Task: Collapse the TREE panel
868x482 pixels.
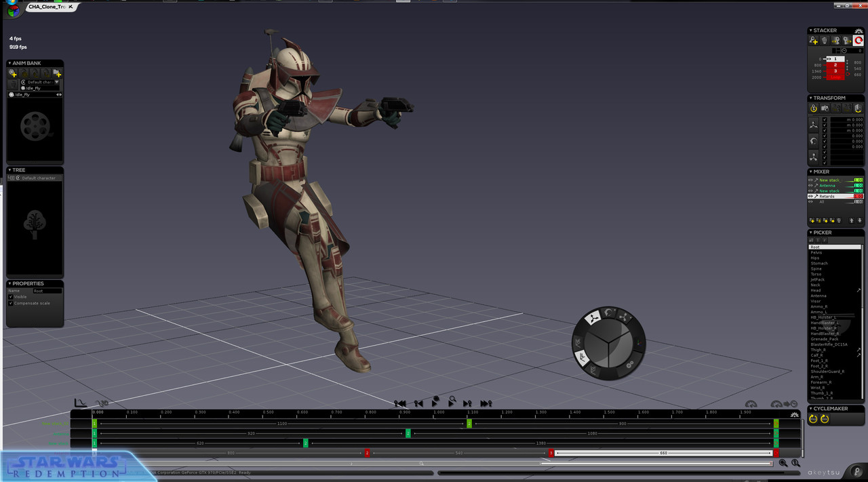Action: (9, 170)
